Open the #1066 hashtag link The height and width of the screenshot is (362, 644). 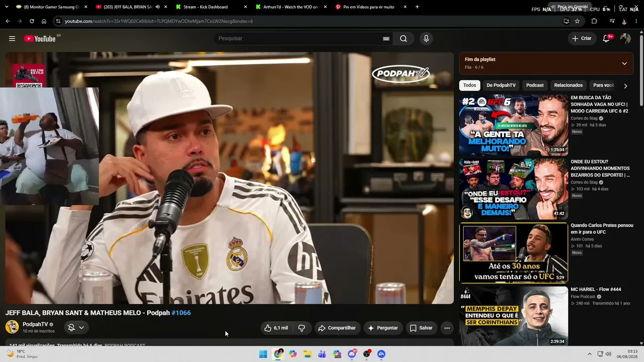[181, 313]
